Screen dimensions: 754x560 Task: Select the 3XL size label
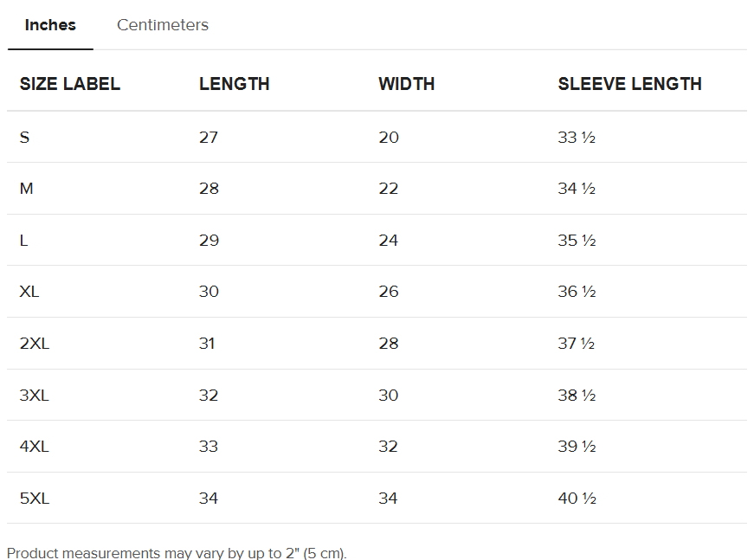(x=35, y=396)
